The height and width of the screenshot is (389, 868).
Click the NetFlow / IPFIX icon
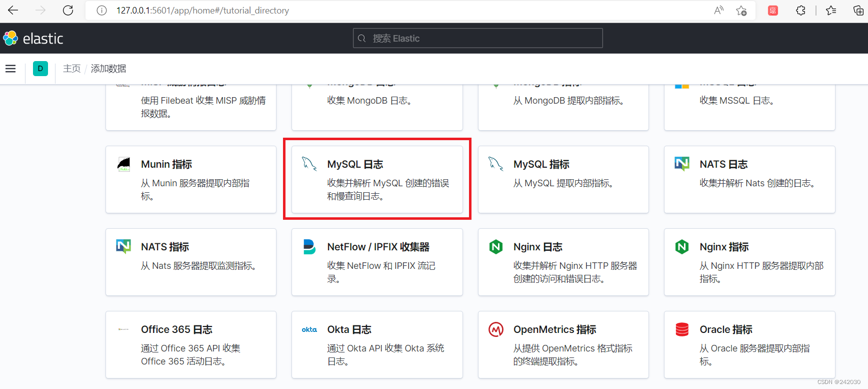coord(309,246)
